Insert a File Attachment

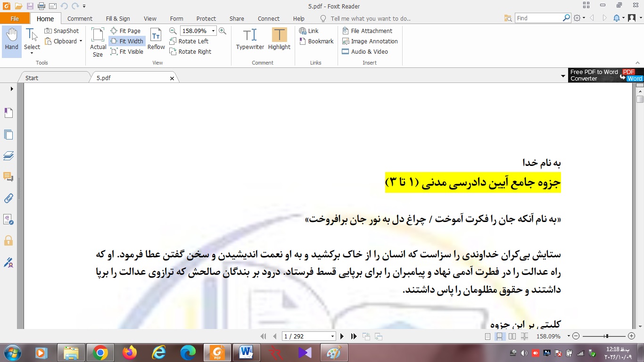pyautogui.click(x=367, y=31)
